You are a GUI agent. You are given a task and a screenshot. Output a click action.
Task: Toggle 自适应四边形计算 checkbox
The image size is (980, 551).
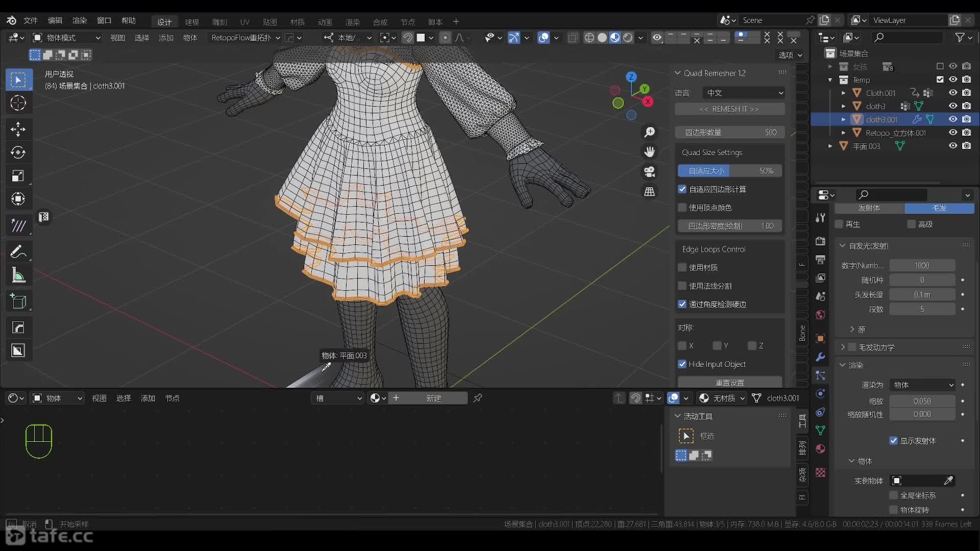point(682,189)
